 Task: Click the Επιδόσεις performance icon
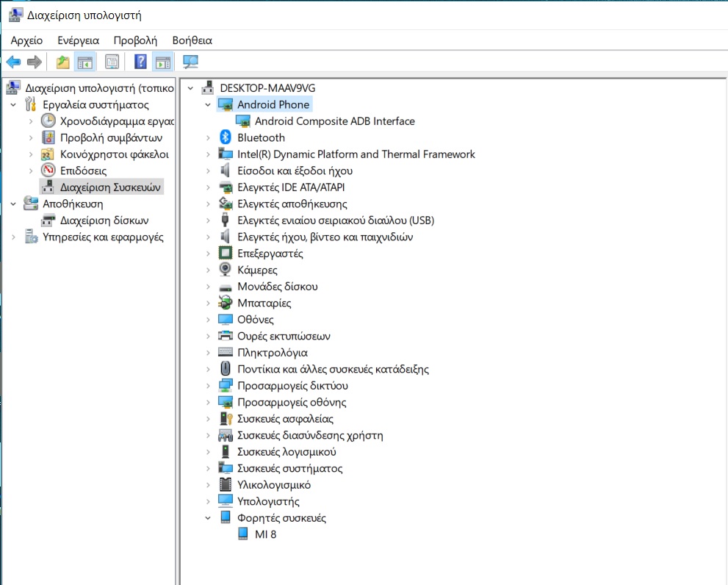(x=48, y=171)
